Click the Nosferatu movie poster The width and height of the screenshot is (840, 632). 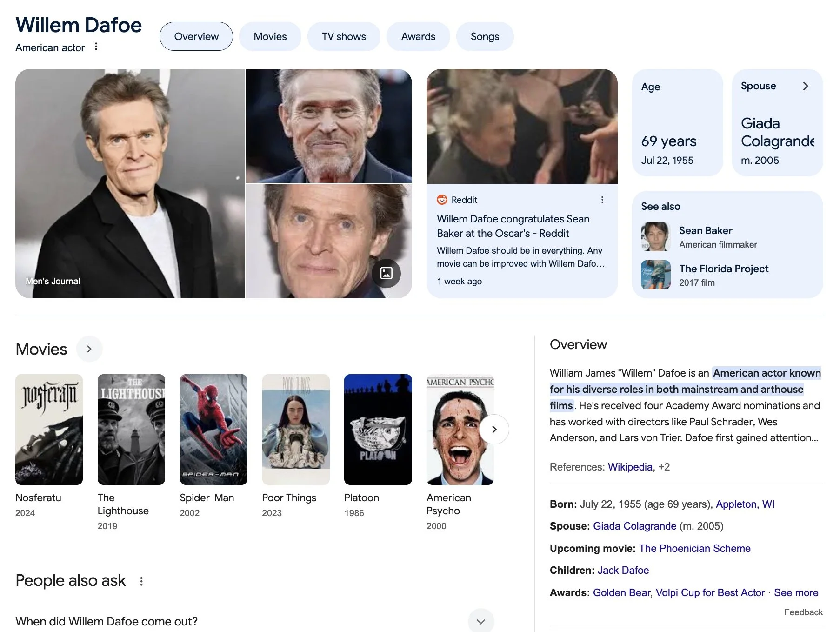click(x=49, y=430)
